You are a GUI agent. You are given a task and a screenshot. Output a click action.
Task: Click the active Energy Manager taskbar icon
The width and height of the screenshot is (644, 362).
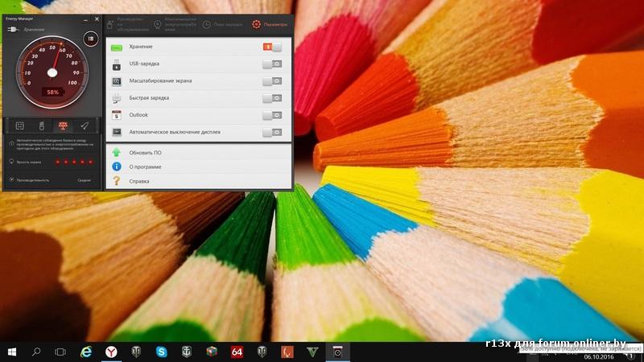pyautogui.click(x=337, y=352)
